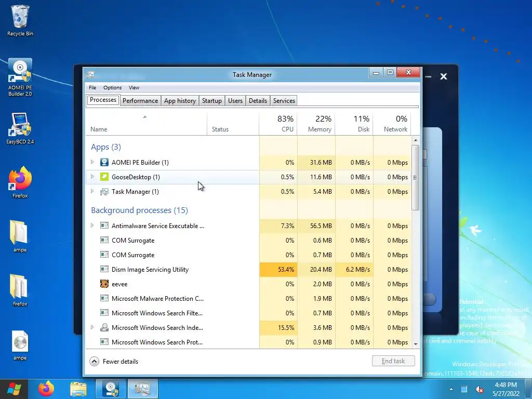Sort processes by Name column

pos(146,124)
